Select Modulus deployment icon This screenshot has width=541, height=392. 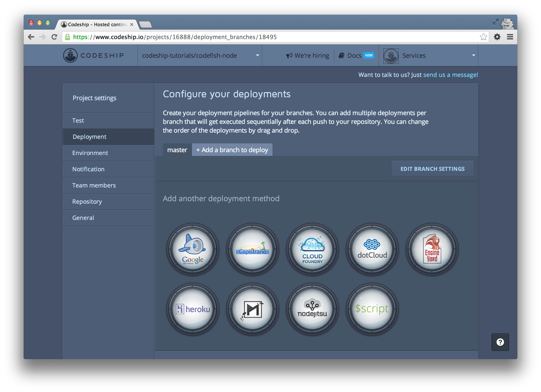[252, 309]
